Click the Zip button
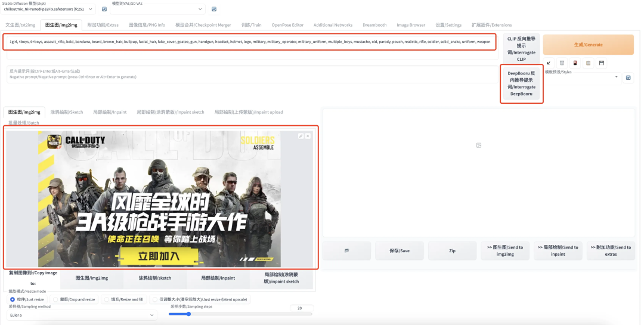This screenshot has width=644, height=325. [452, 250]
